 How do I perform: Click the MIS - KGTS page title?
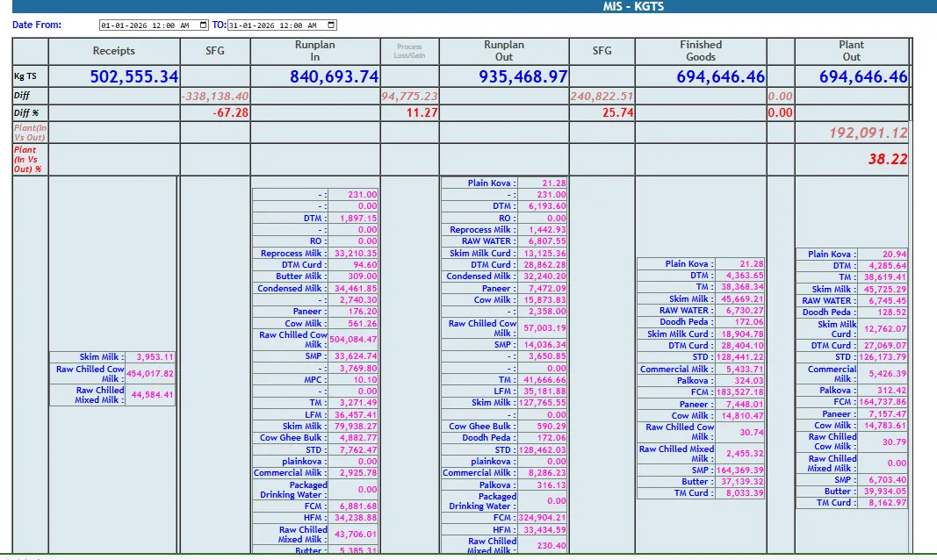pyautogui.click(x=633, y=6)
